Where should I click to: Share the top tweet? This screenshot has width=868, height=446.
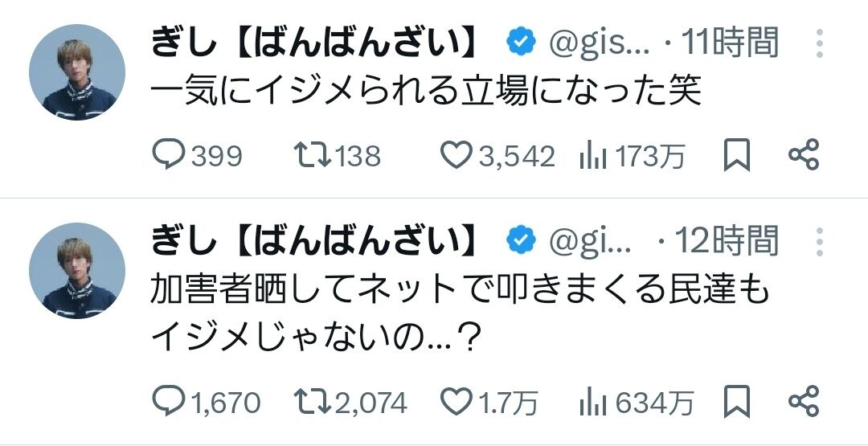(804, 155)
